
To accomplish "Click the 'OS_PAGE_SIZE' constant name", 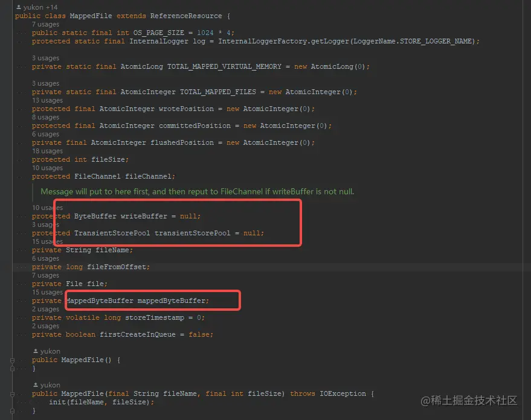I will [x=158, y=33].
